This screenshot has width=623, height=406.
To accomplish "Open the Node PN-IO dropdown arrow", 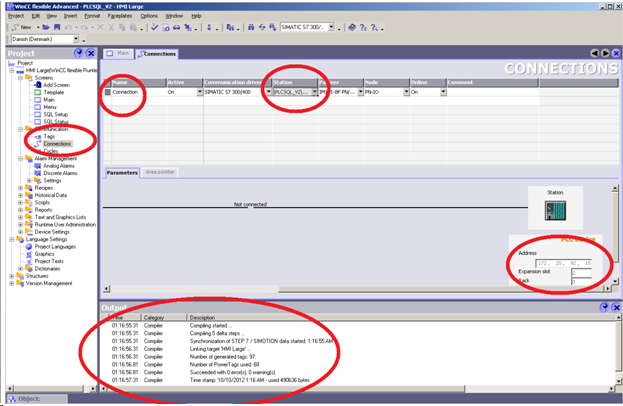I will click(406, 92).
